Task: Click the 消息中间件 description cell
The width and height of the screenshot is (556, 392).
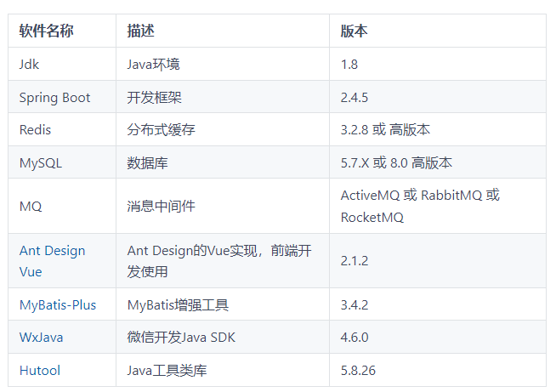Action: 162,207
